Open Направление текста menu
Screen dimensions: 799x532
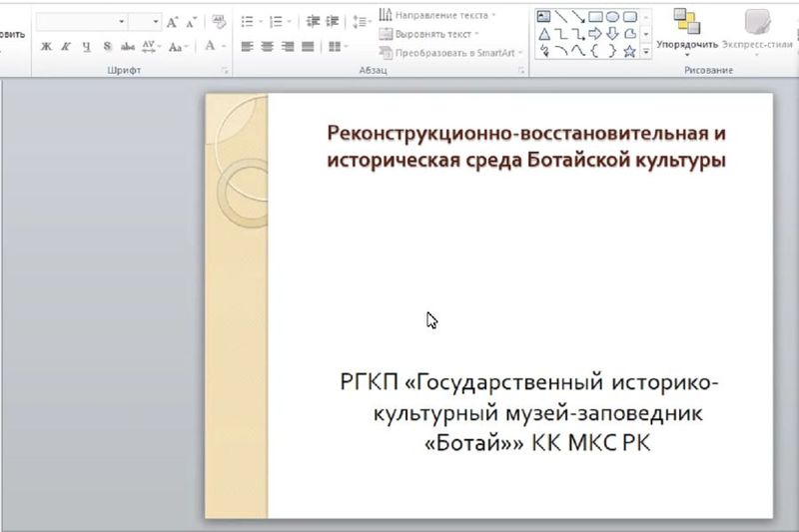click(x=440, y=15)
